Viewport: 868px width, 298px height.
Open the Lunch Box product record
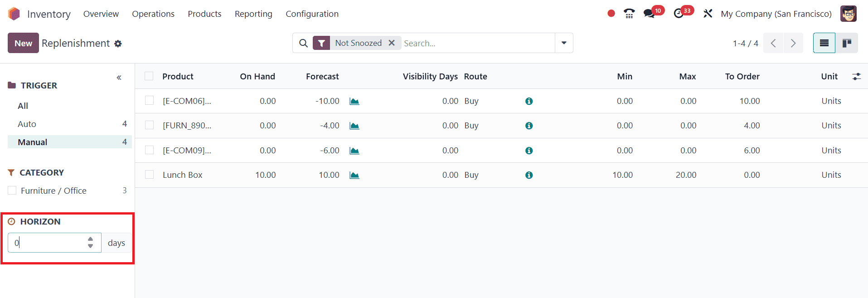click(x=182, y=175)
